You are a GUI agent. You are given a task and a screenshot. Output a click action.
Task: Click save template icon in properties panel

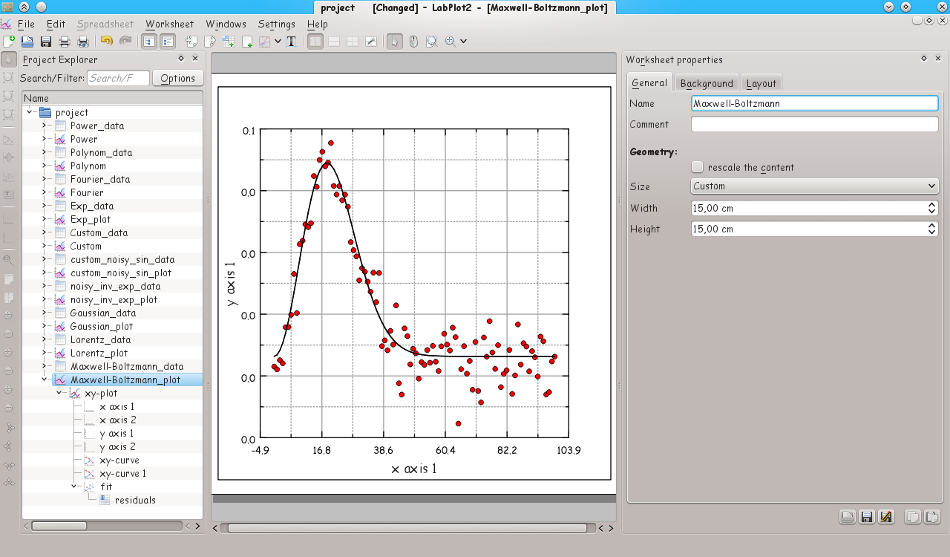coord(867,516)
